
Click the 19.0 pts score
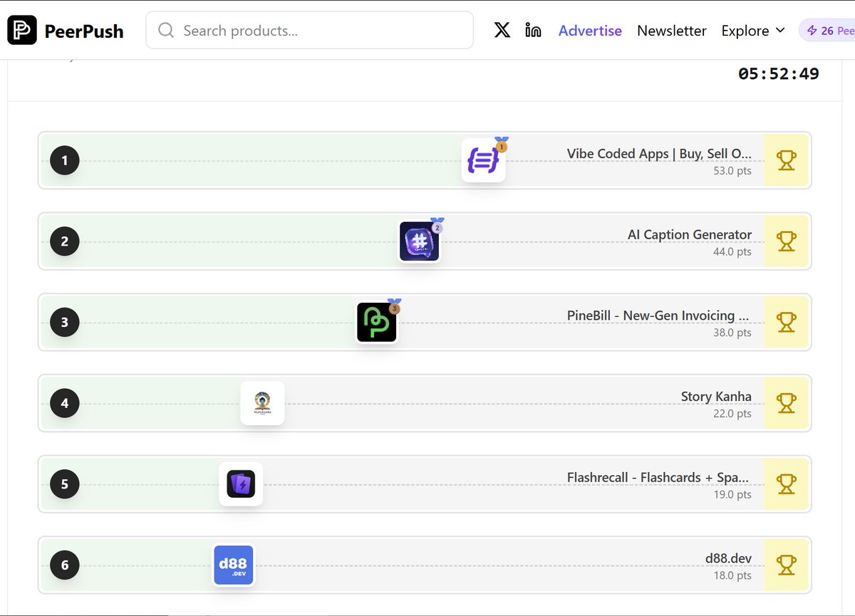732,495
